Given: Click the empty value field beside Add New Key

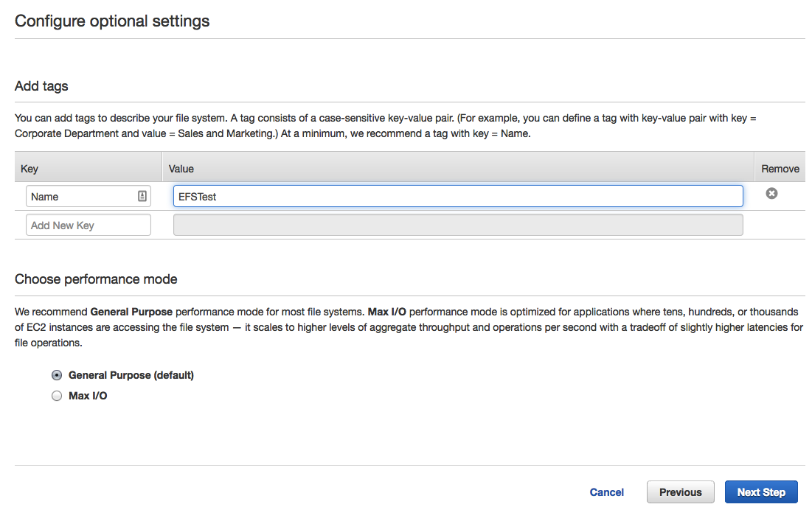Looking at the screenshot, I should (458, 225).
